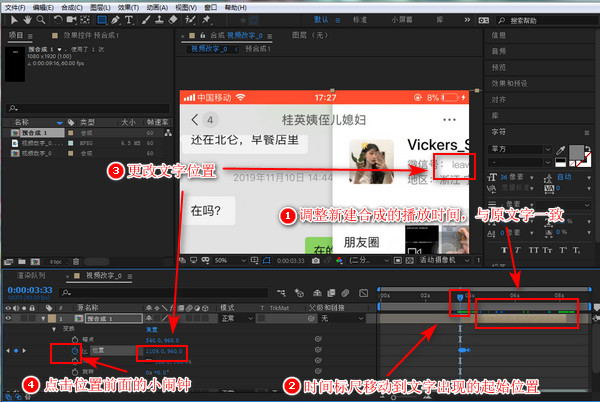600x402 pixels.
Task: Open the 效果(T) menu
Action: [x=129, y=5]
